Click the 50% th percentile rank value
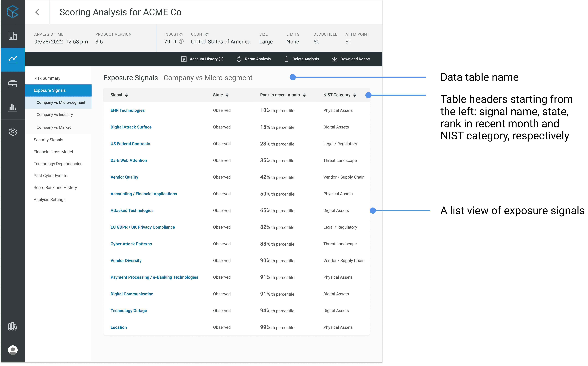This screenshot has width=588, height=366. coord(277,194)
